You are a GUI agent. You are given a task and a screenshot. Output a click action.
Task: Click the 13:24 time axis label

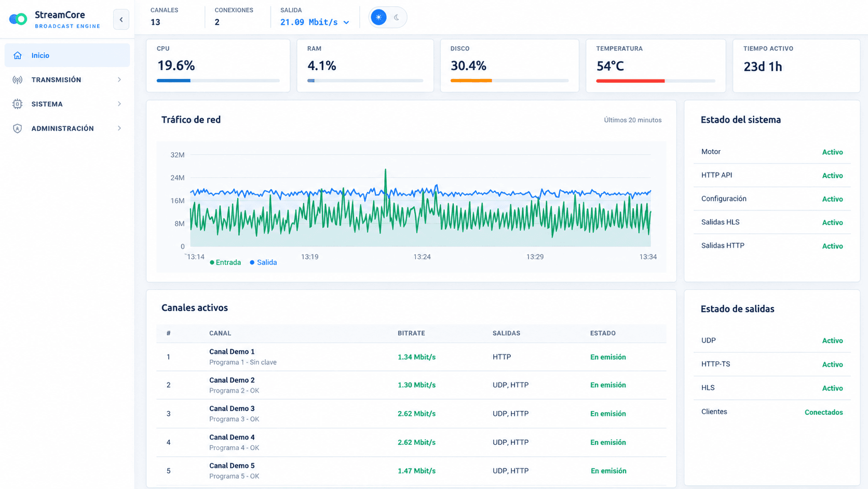tap(422, 257)
